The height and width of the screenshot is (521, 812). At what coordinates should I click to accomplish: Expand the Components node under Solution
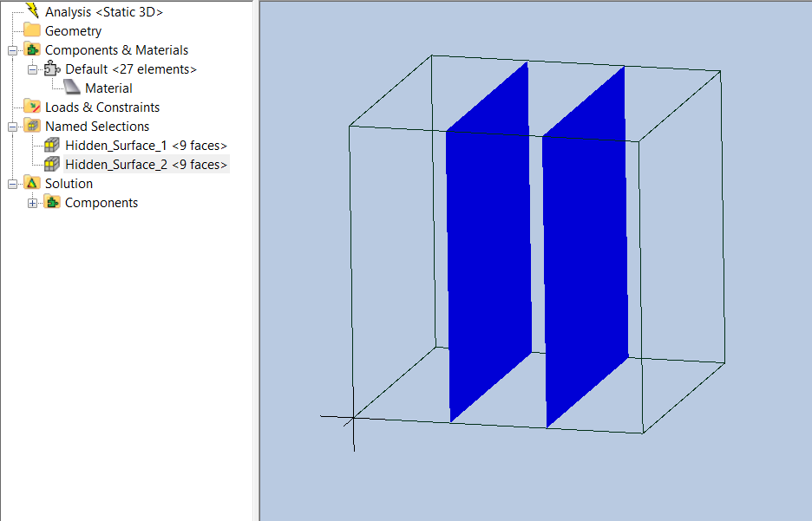tap(32, 204)
